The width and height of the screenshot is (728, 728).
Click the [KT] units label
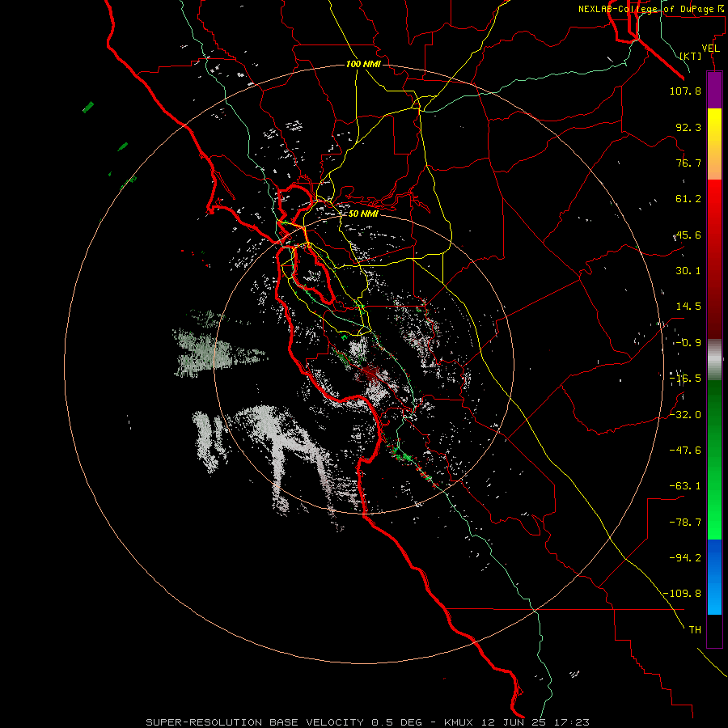691,56
